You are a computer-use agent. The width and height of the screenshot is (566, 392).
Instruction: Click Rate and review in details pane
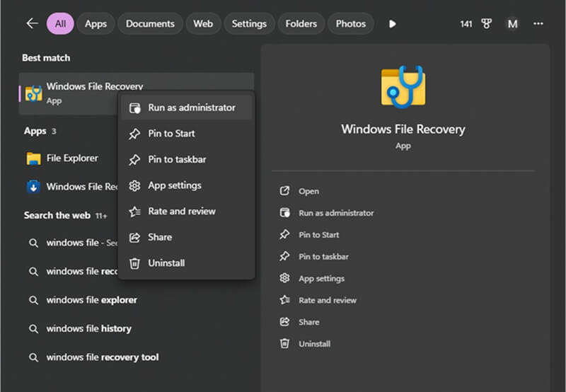[x=318, y=300]
